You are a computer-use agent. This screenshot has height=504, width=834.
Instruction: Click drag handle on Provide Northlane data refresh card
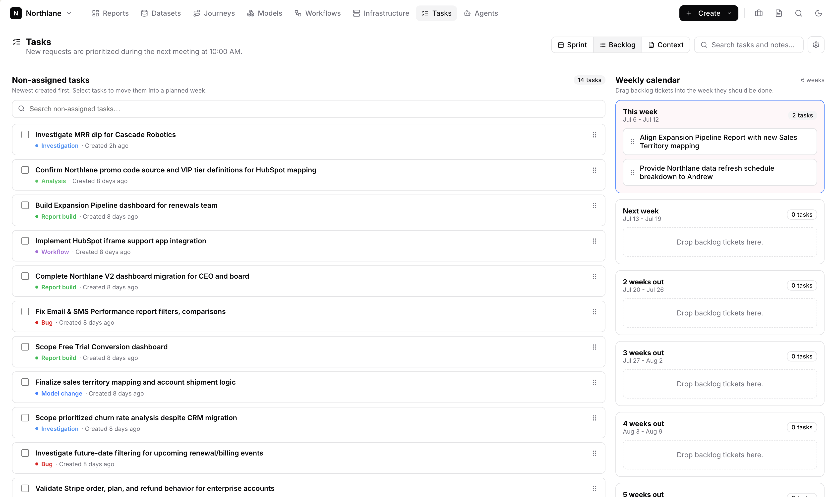click(x=632, y=172)
